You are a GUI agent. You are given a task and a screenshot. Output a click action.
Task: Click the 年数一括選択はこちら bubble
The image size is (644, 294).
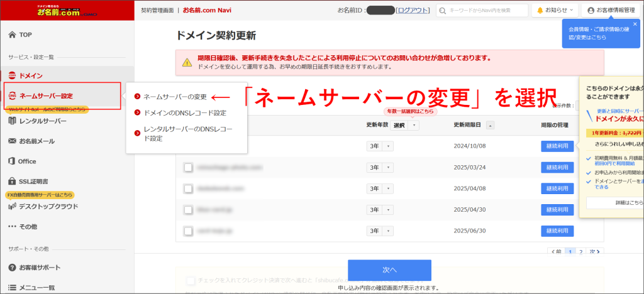click(410, 112)
